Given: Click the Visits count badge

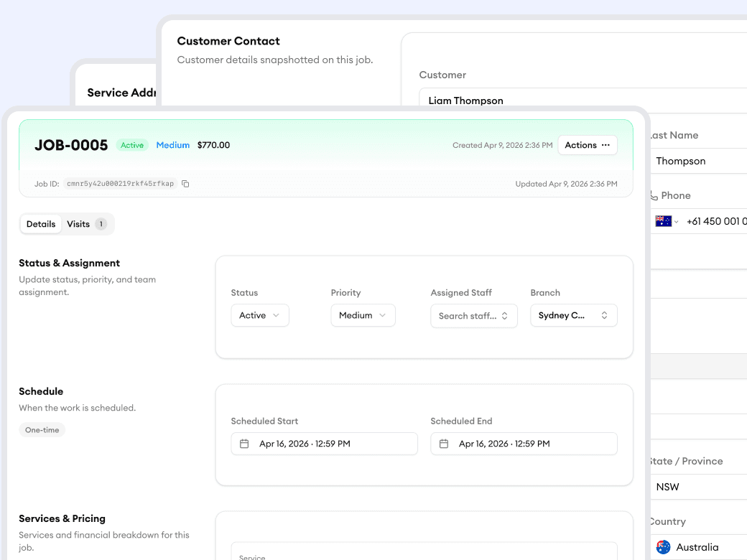Looking at the screenshot, I should tap(101, 223).
